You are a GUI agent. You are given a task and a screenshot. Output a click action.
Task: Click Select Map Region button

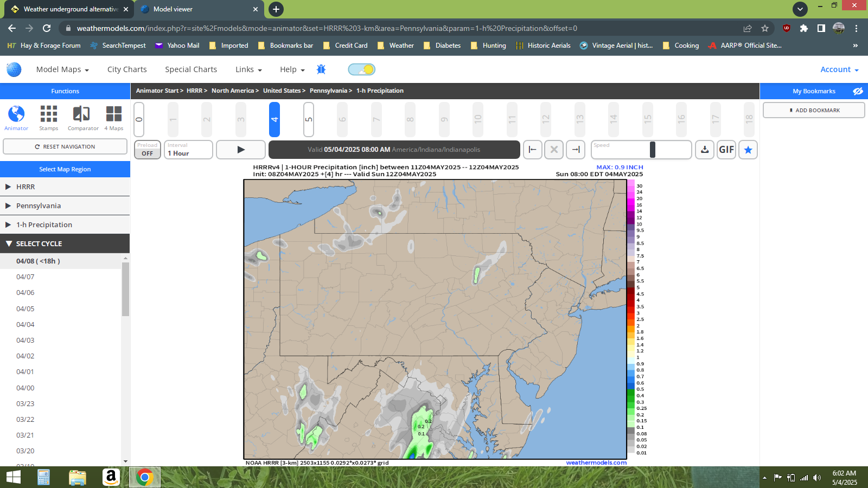click(x=65, y=169)
